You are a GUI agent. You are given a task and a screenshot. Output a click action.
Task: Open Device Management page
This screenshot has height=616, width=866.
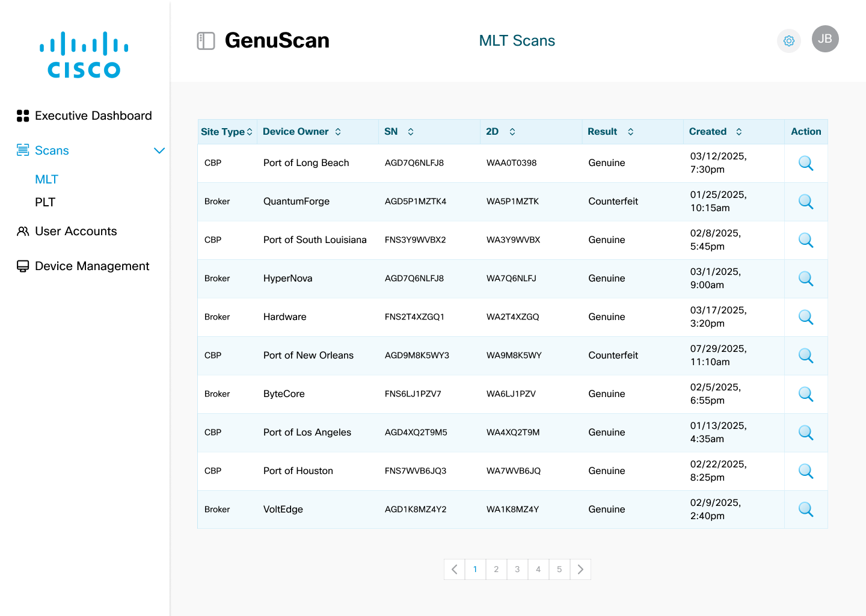point(92,266)
